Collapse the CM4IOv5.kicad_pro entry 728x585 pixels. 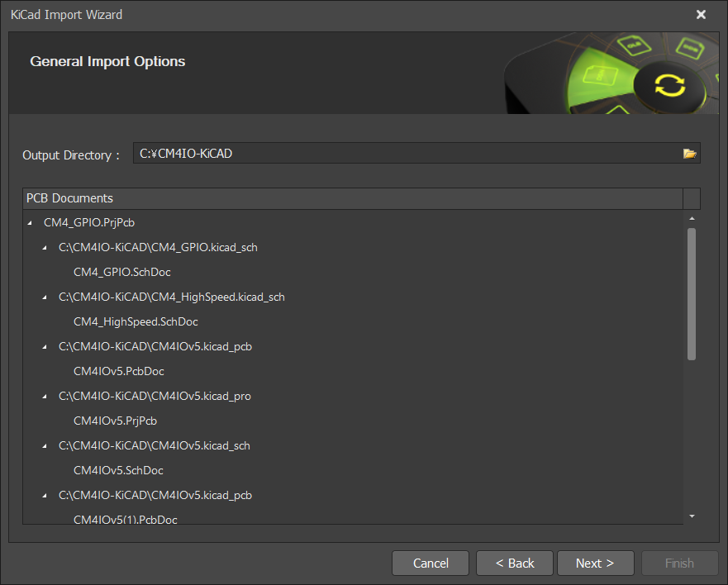(x=44, y=396)
